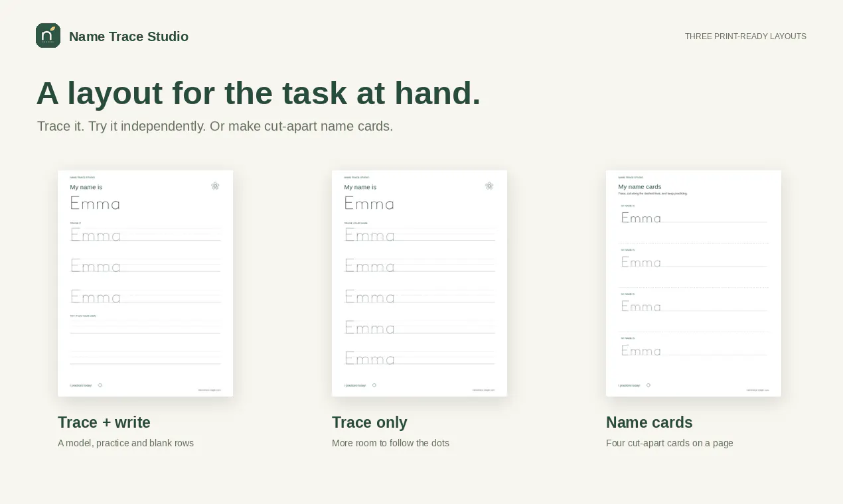Click 'A model, practice and blank rows' description
The height and width of the screenshot is (504, 843).
[x=126, y=443]
